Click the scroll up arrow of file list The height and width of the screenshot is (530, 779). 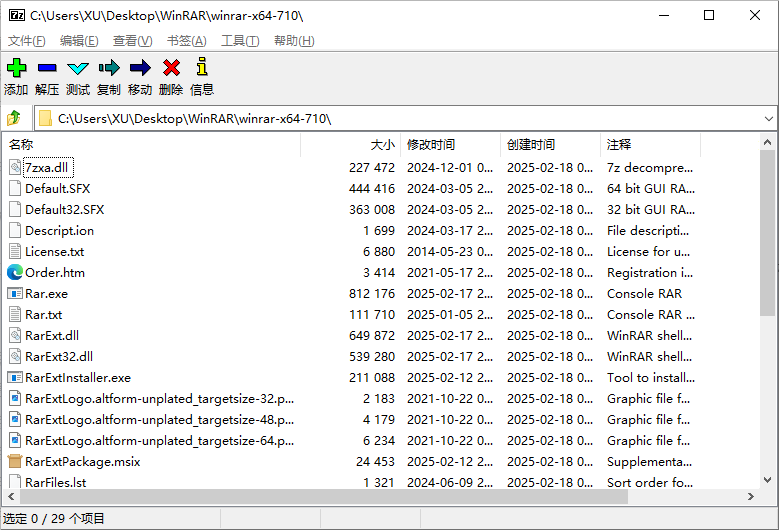point(768,142)
